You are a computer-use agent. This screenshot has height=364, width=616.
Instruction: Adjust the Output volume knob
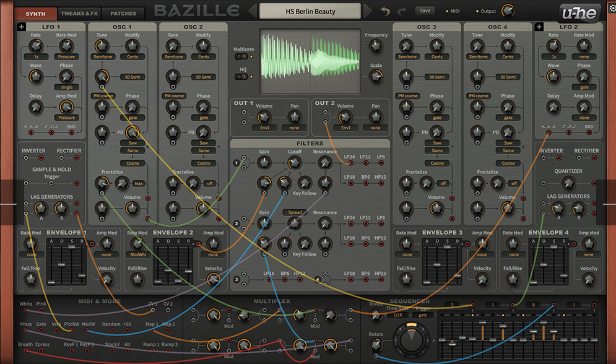tap(508, 11)
